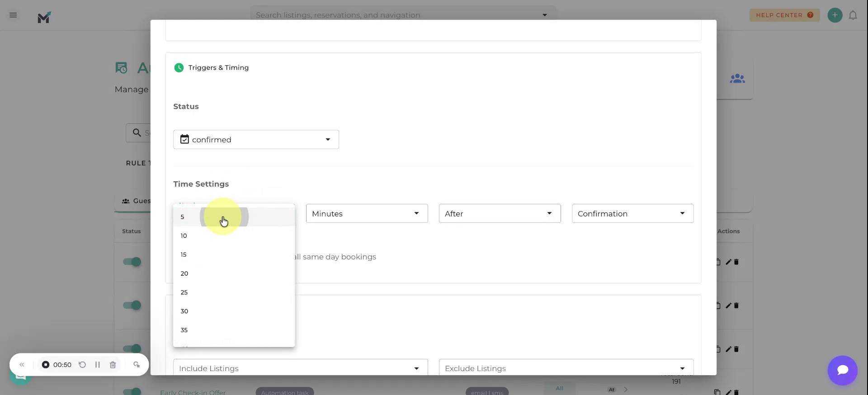Toggle the first rule status switch
This screenshot has width=868, height=395.
tap(132, 262)
